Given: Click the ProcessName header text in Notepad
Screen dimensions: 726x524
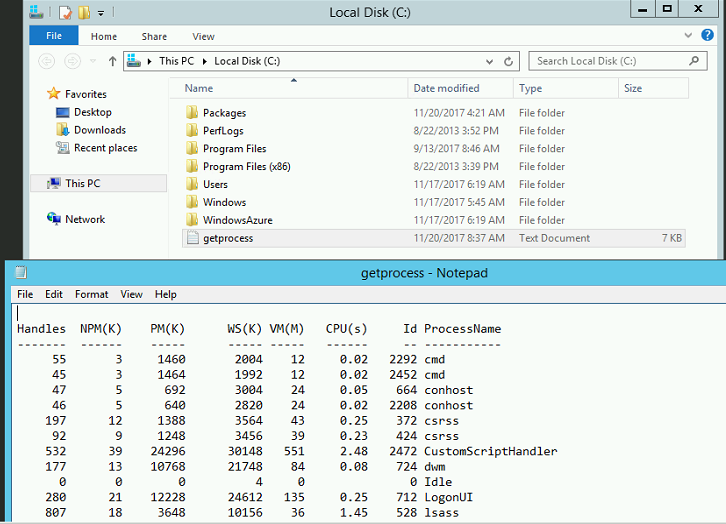Looking at the screenshot, I should point(463,329).
